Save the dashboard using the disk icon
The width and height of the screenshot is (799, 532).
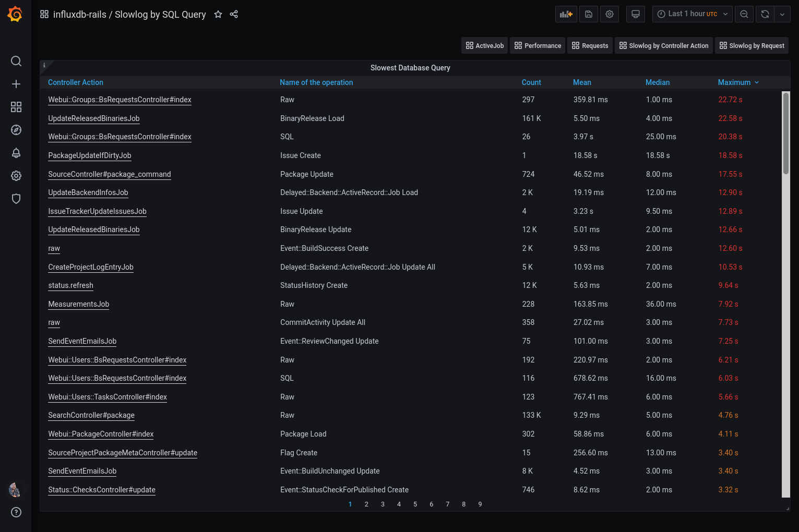588,14
